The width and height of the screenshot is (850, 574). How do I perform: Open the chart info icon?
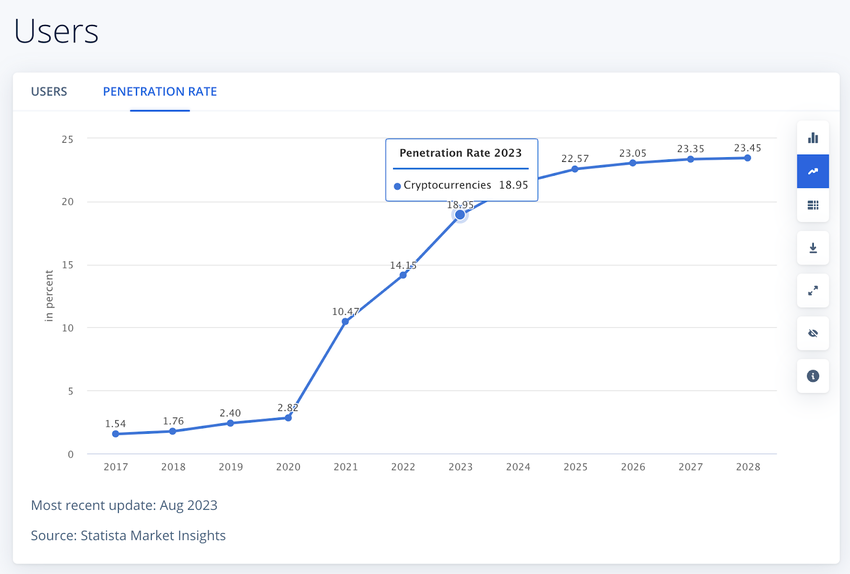click(812, 376)
